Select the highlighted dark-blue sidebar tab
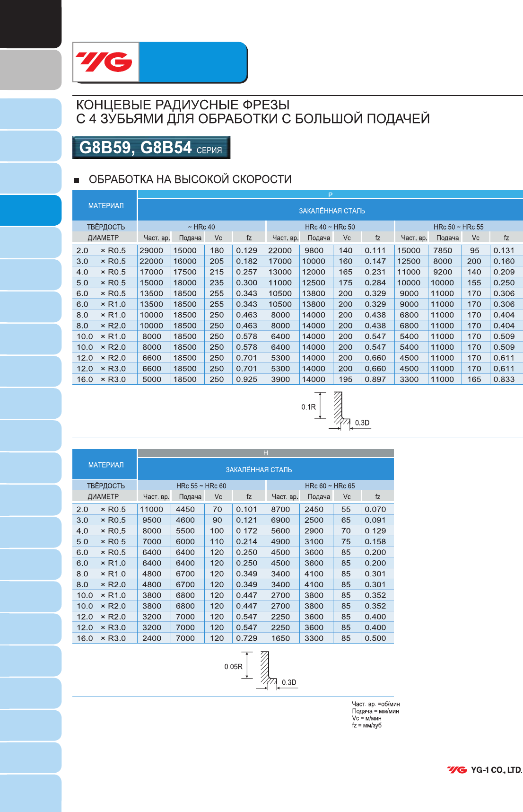523x812 pixels. tap(31, 210)
